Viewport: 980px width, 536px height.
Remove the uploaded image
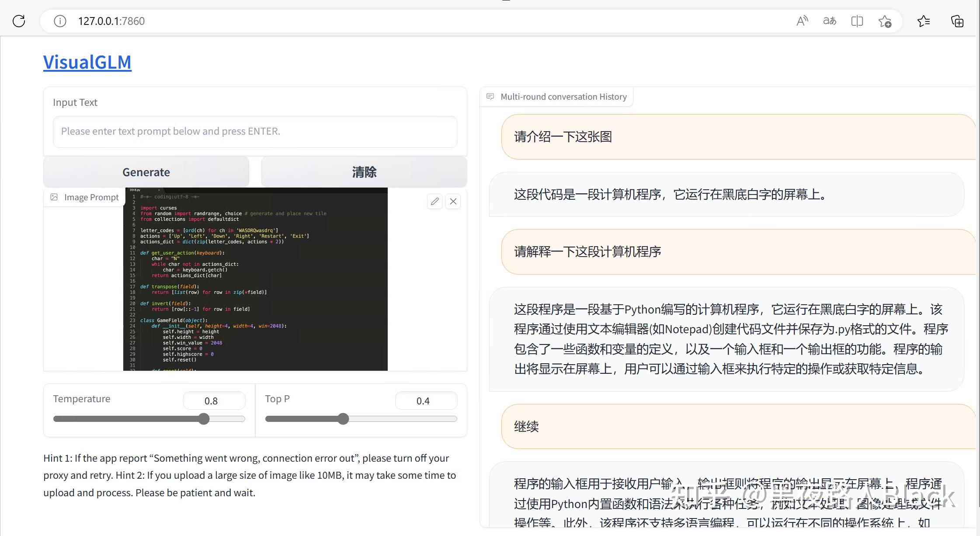coord(453,201)
